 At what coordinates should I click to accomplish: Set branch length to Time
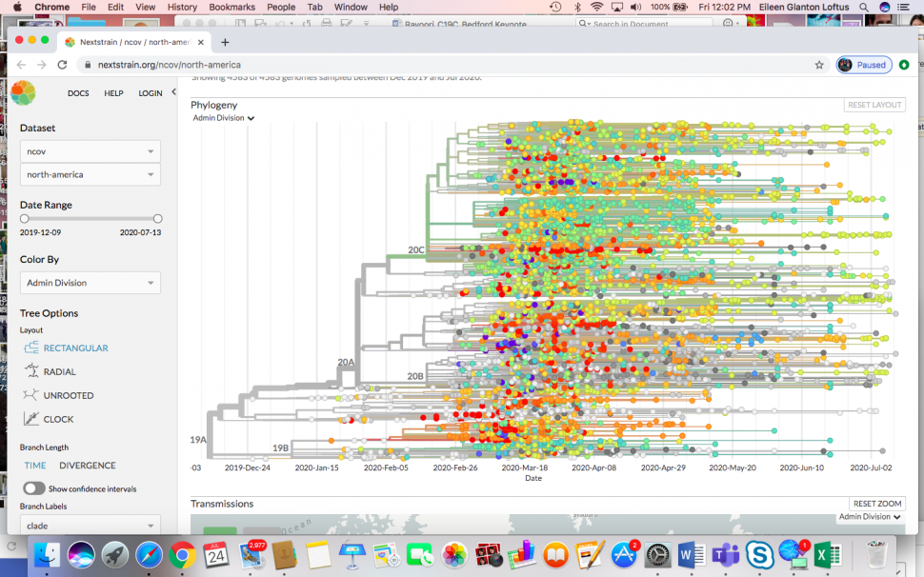coord(35,466)
